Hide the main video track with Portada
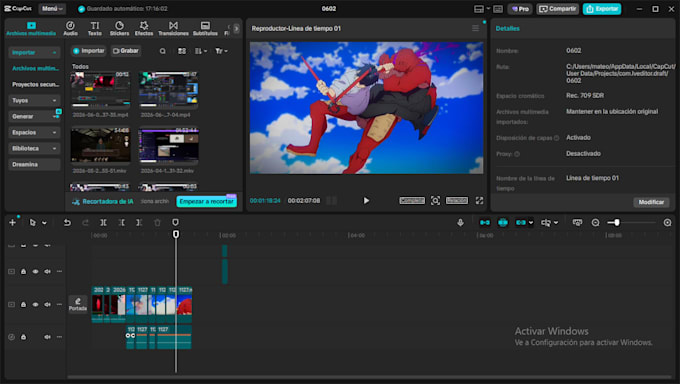This screenshot has height=384, width=680. point(36,305)
